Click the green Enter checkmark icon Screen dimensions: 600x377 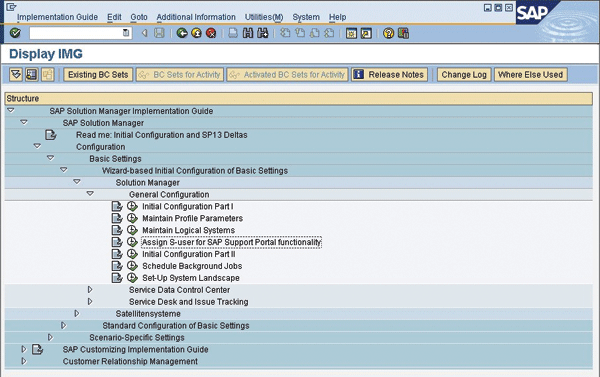[x=15, y=33]
